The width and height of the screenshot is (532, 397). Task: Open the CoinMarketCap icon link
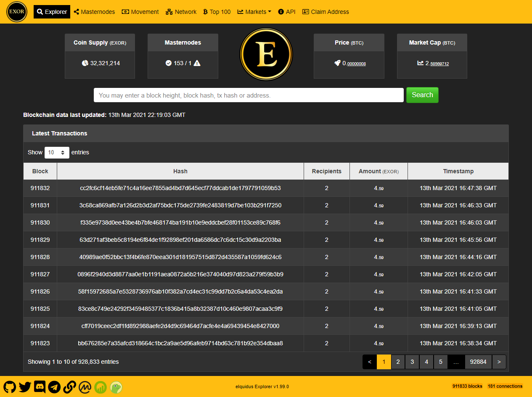(x=85, y=387)
